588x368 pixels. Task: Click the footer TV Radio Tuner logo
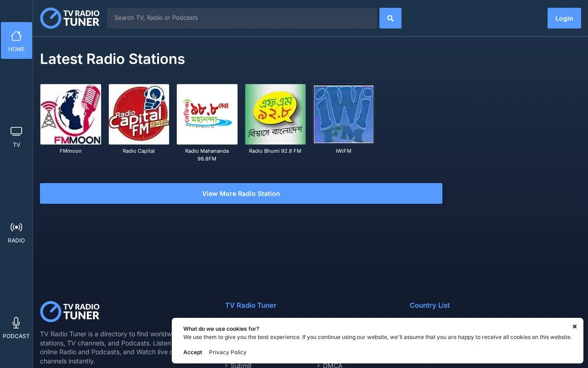[70, 311]
